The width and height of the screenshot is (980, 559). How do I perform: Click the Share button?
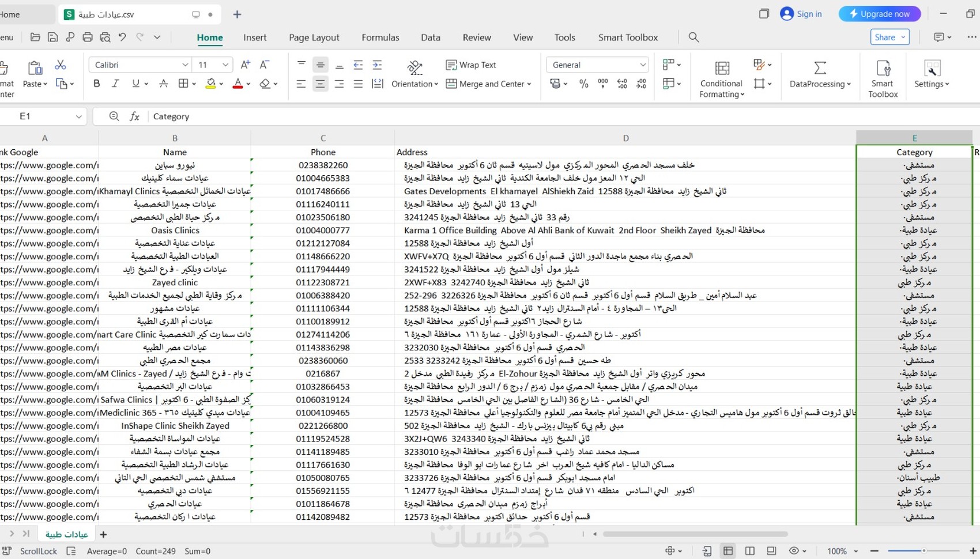[889, 37]
